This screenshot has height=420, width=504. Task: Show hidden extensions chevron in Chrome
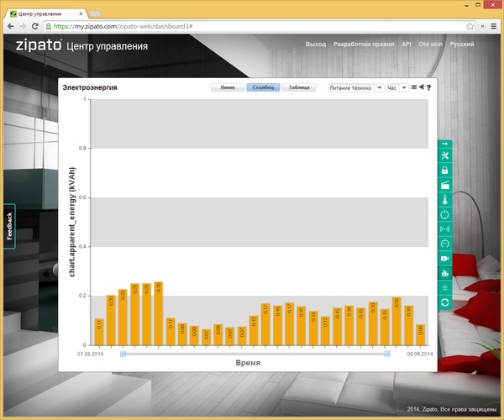click(483, 26)
